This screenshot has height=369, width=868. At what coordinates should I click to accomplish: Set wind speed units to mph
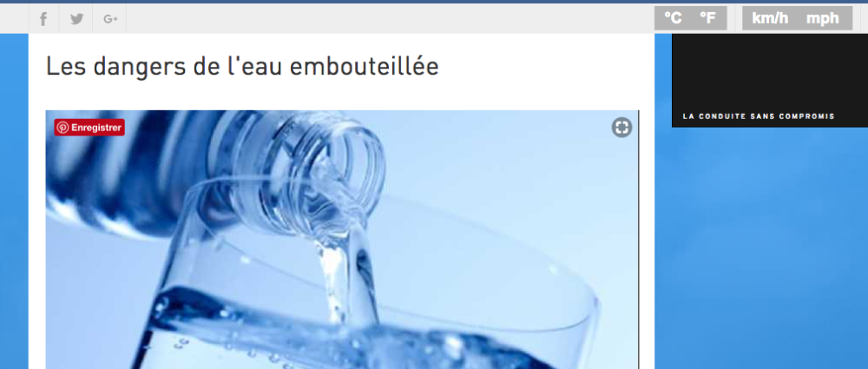(x=823, y=18)
